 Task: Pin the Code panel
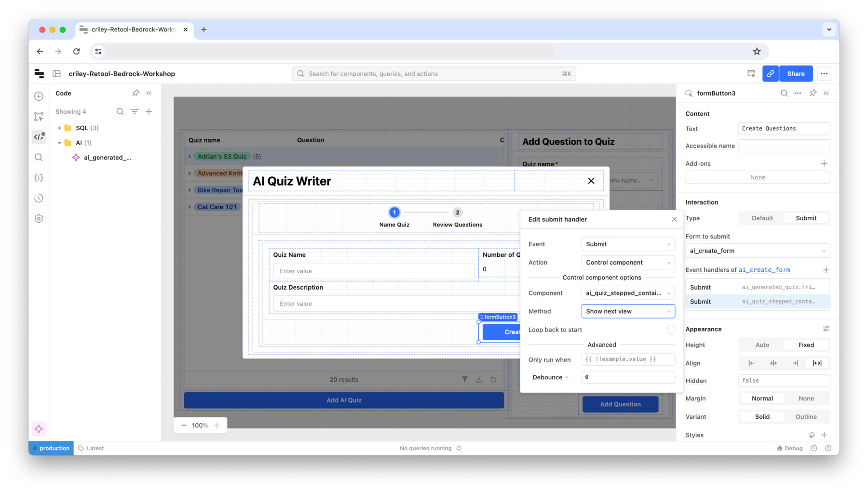click(x=136, y=93)
